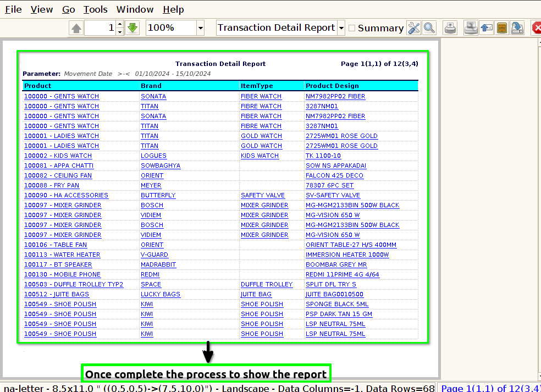The width and height of the screenshot is (541, 392).
Task: Open the print preview settings icon
Action: (471, 28)
